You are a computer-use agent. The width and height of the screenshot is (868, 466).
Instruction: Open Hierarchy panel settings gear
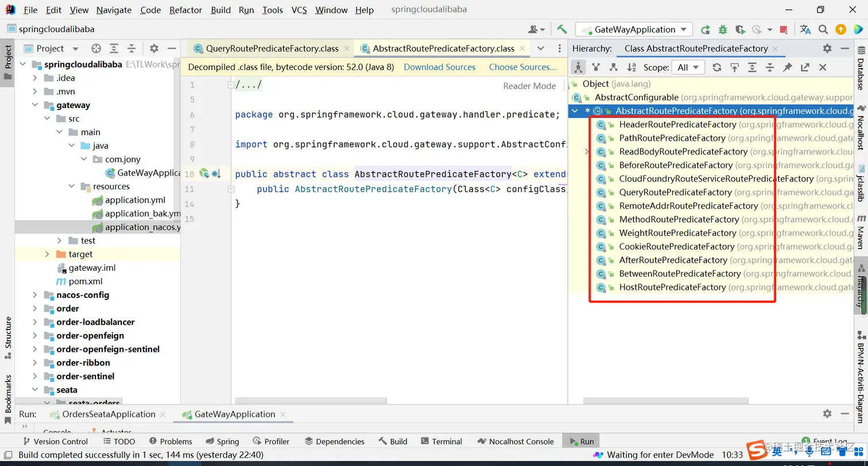827,48
